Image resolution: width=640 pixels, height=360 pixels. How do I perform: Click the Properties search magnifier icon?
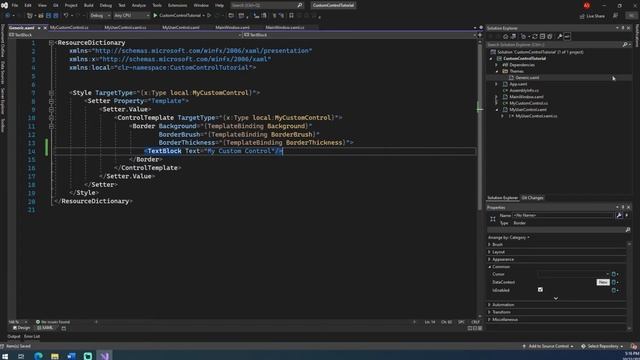[628, 230]
